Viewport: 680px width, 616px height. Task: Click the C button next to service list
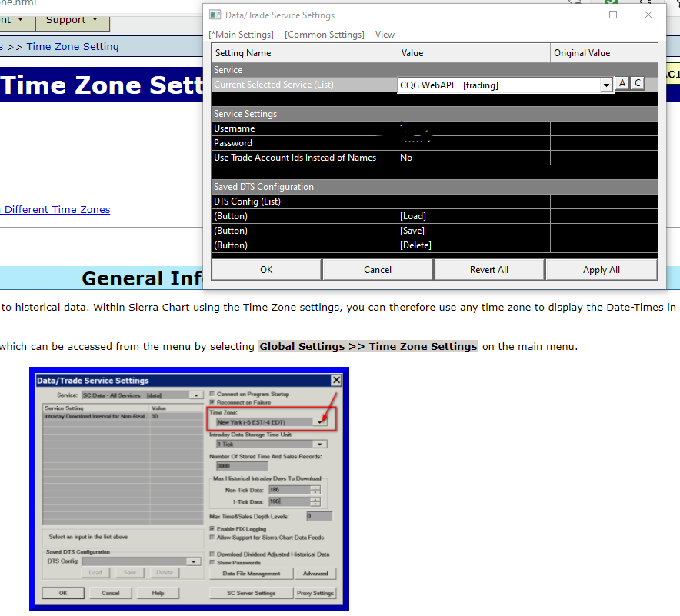638,83
